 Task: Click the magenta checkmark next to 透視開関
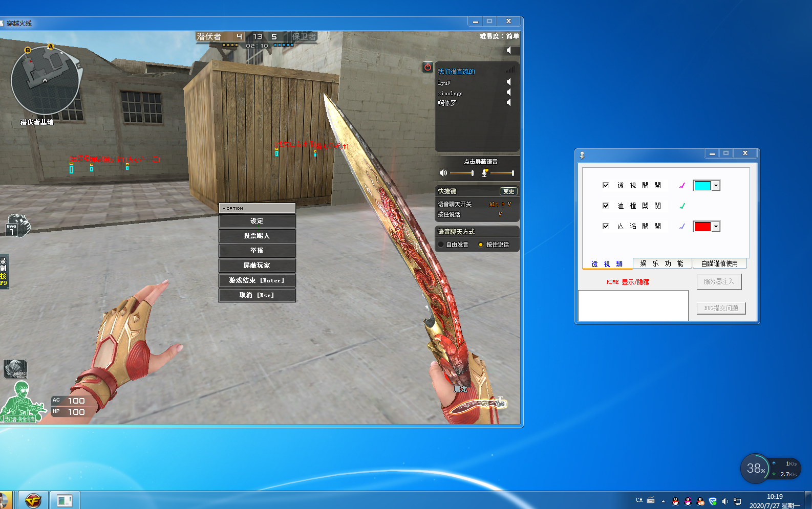682,185
